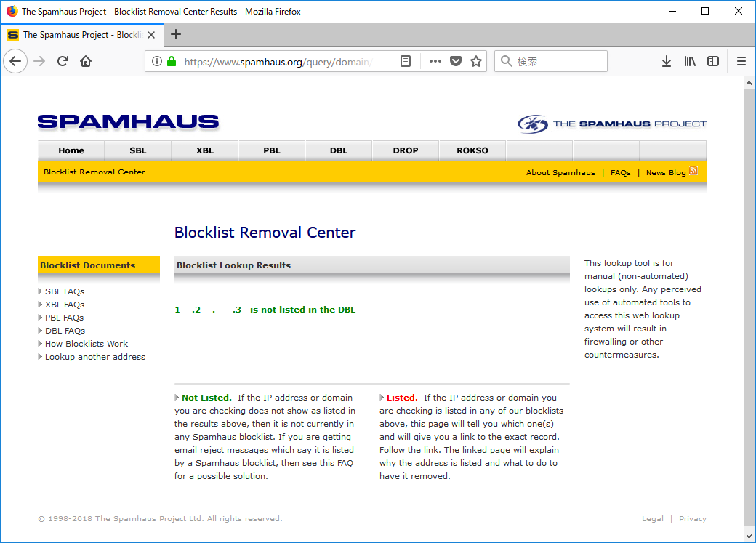Click Lookup another address link
This screenshot has height=543, width=756.
(x=95, y=357)
